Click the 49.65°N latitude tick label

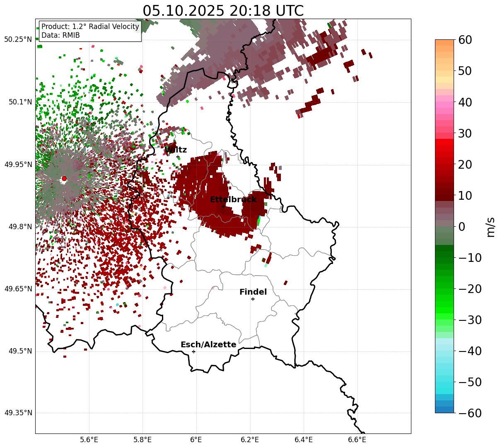pos(18,289)
